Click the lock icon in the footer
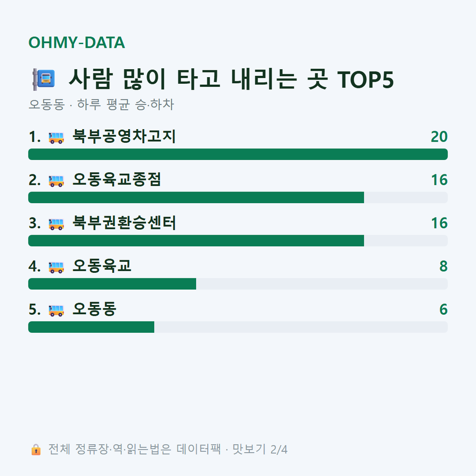476x476 pixels. click(36, 450)
